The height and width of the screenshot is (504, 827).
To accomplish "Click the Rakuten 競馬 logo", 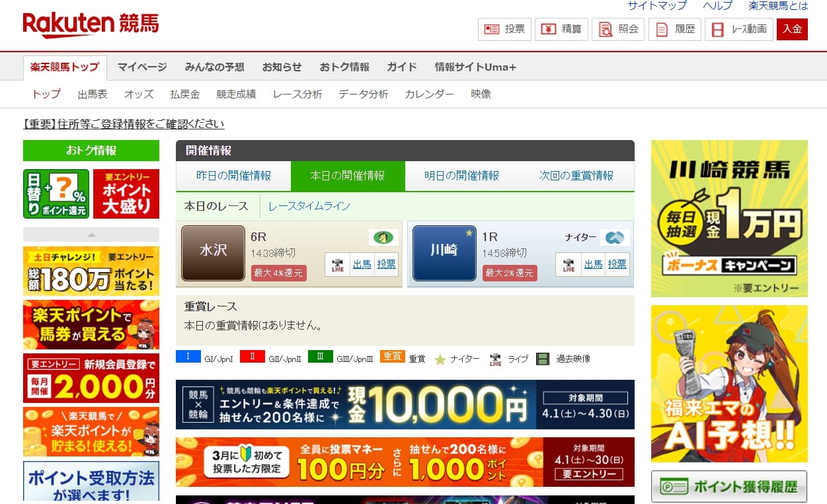I will (x=91, y=24).
